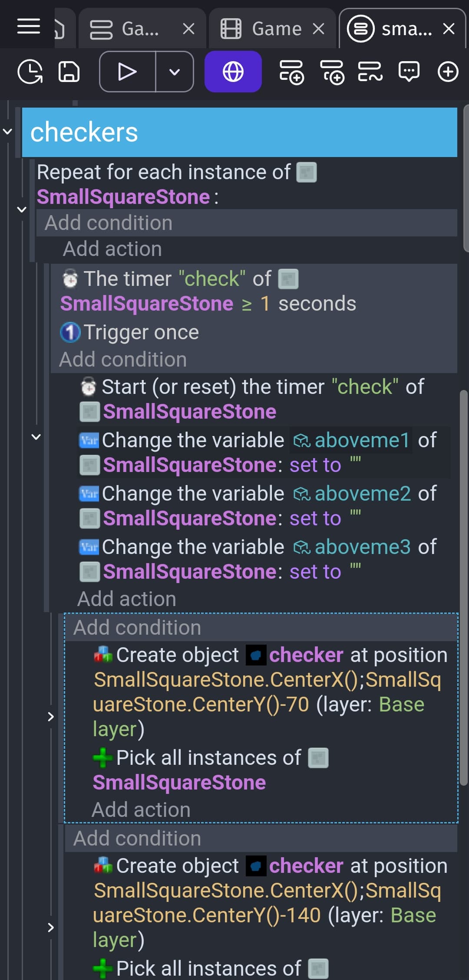This screenshot has width=469, height=980.
Task: Add a sub-event icon
Action: point(332,72)
